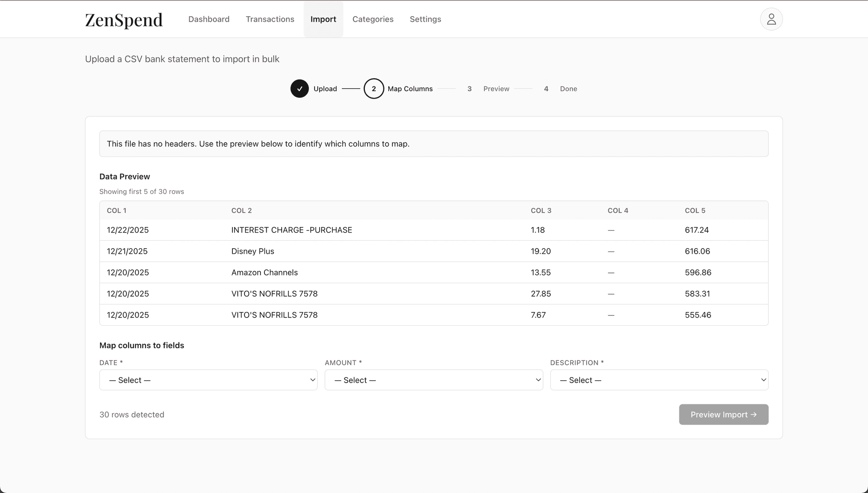This screenshot has height=493, width=868.
Task: Click the ZenSpend logo
Action: click(x=123, y=20)
